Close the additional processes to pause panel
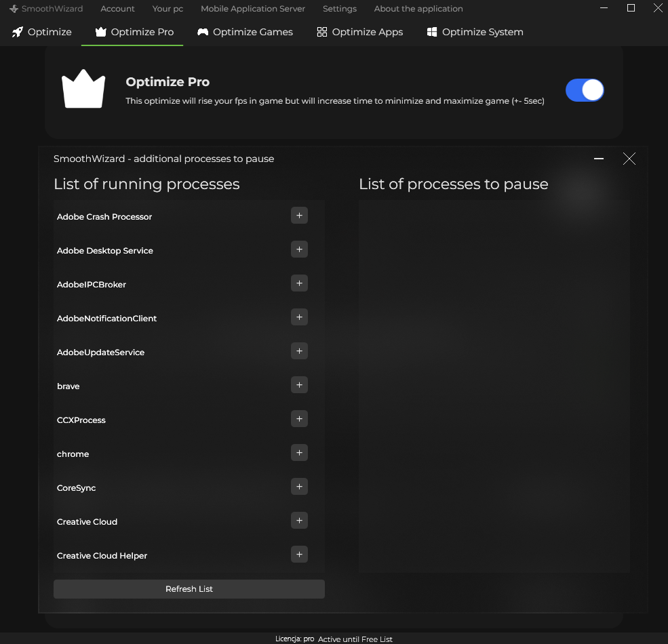668x644 pixels. (x=629, y=159)
